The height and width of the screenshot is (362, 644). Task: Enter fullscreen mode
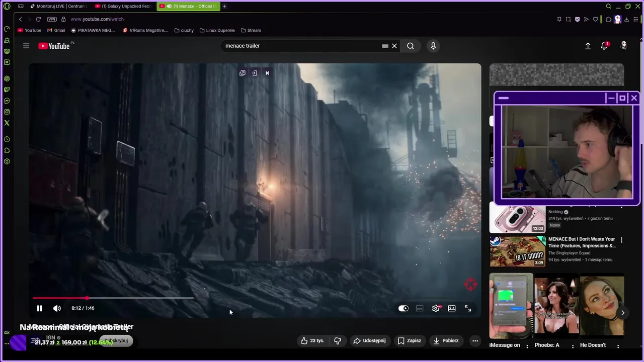(468, 308)
